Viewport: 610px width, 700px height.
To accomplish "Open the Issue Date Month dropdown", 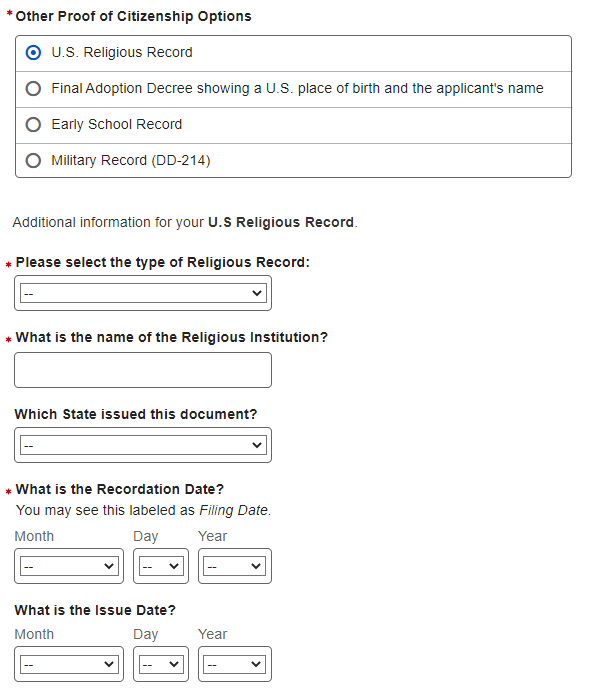I will click(x=69, y=664).
